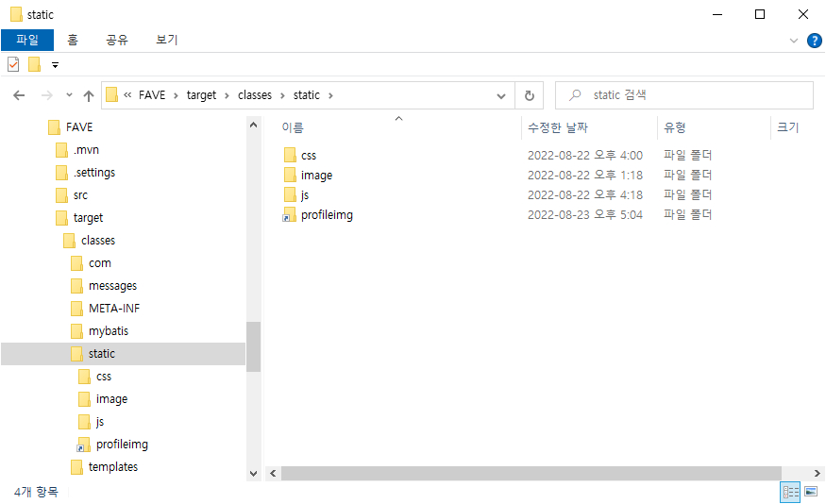Click the horizontal scrollbar right arrow

[x=818, y=474]
